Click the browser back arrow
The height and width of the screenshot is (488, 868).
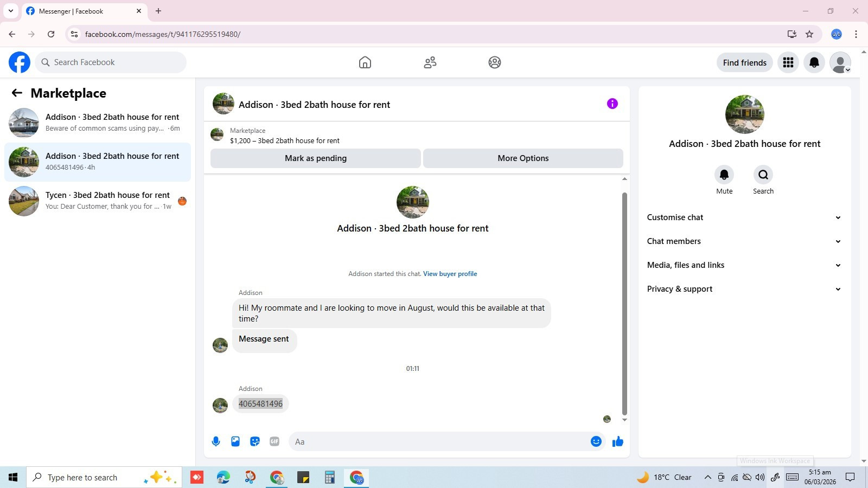click(12, 34)
